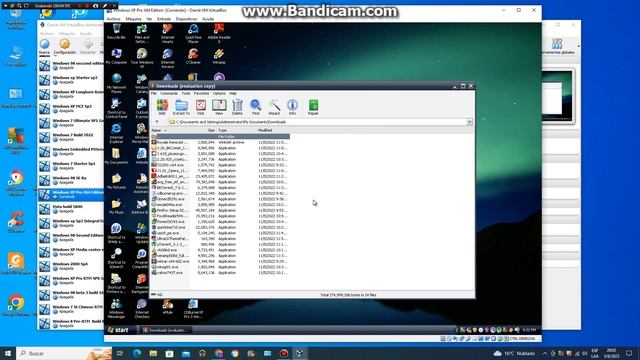Viewport: 640px width, 360px height.
Task: Click the Add button in WinRAR toolbar
Action: pyautogui.click(x=162, y=107)
